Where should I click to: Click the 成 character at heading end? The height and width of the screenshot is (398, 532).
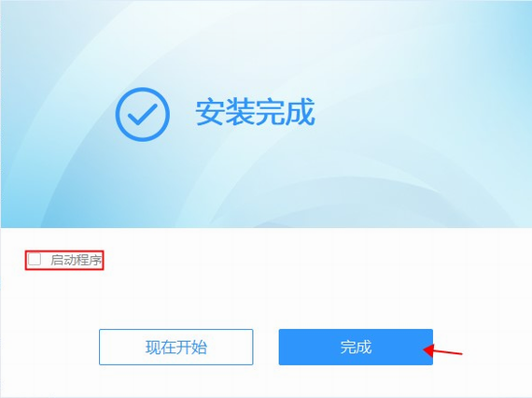coord(301,112)
